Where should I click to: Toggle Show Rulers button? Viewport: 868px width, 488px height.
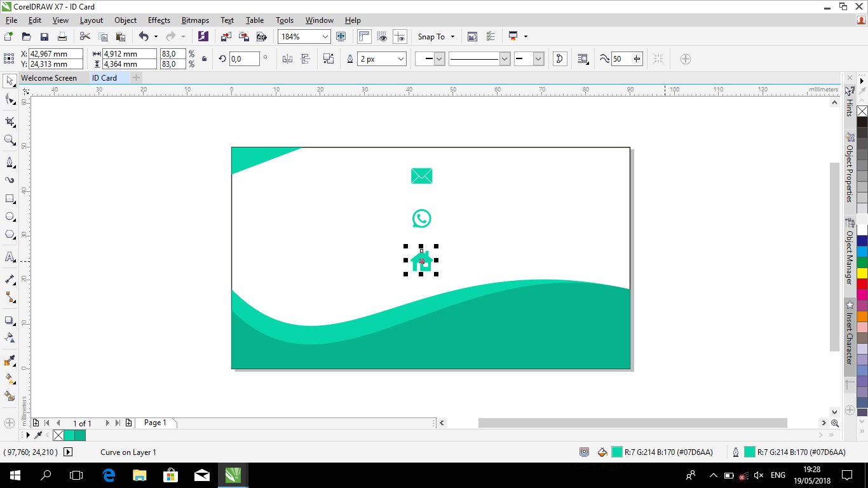click(364, 37)
